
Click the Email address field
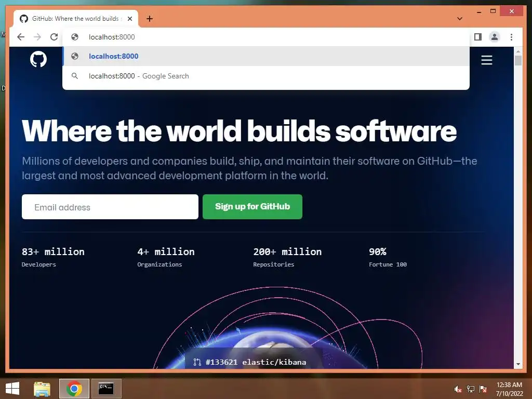tap(110, 207)
